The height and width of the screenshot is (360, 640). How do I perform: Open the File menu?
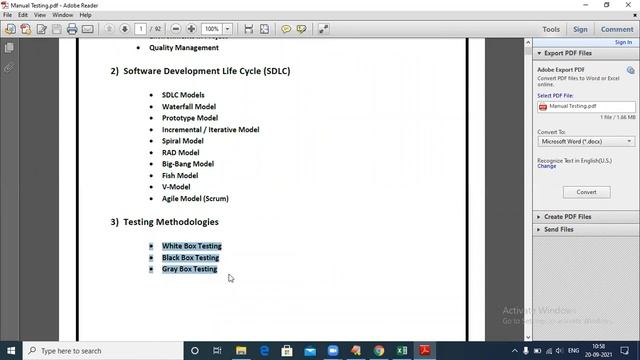tap(7, 15)
